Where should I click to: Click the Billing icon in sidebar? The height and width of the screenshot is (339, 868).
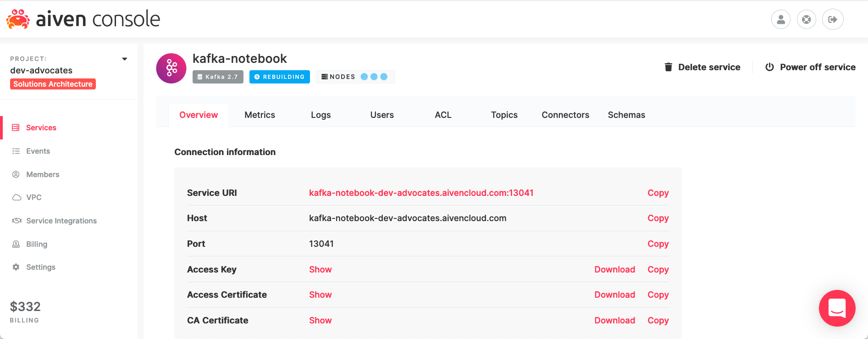[16, 244]
